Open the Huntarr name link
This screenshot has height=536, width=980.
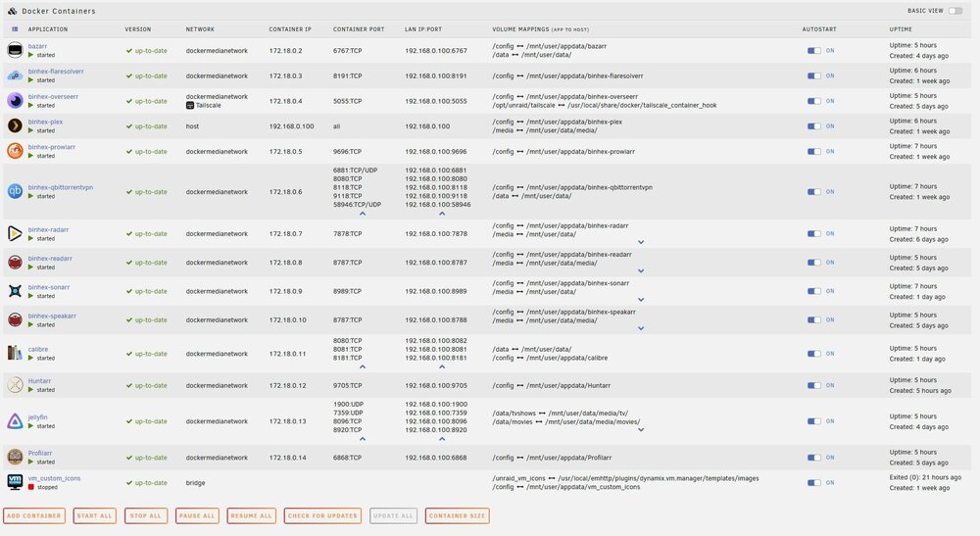pyautogui.click(x=39, y=381)
